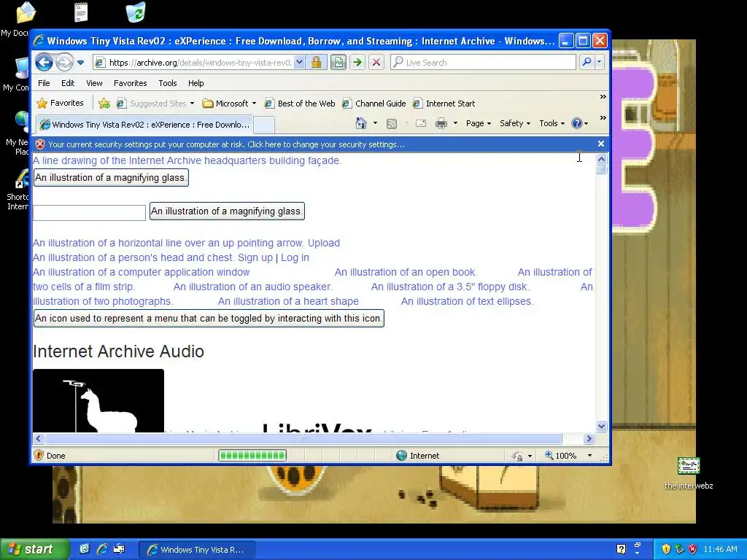
Task: Click the RSS feeds icon
Action: click(392, 124)
